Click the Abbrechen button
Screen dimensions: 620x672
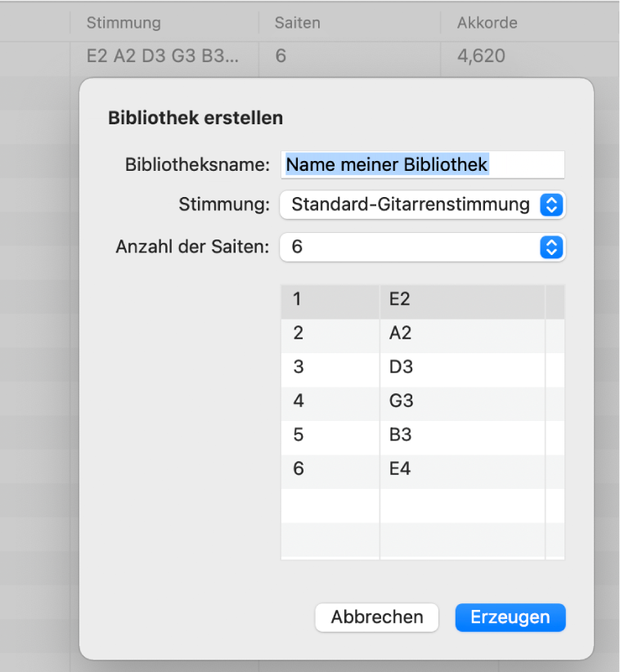tap(376, 617)
